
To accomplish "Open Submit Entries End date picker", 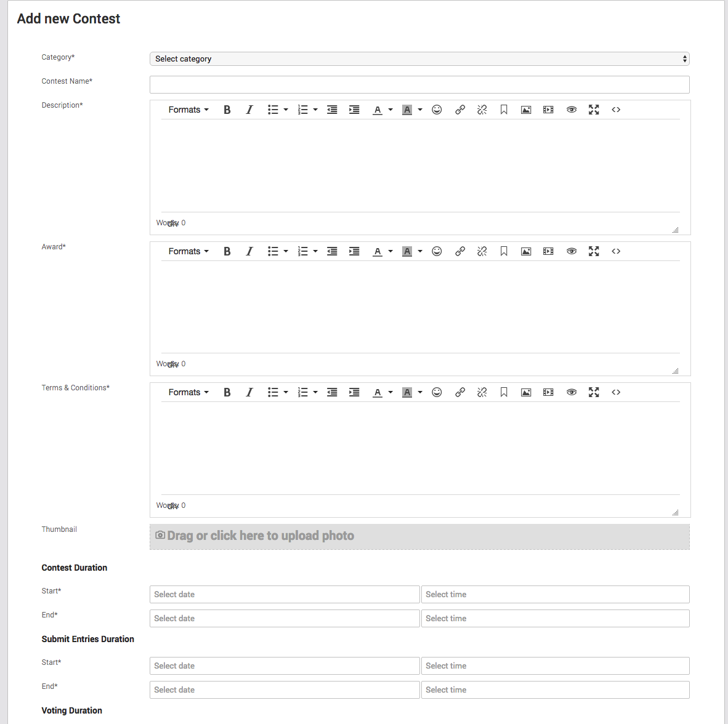I will [285, 690].
